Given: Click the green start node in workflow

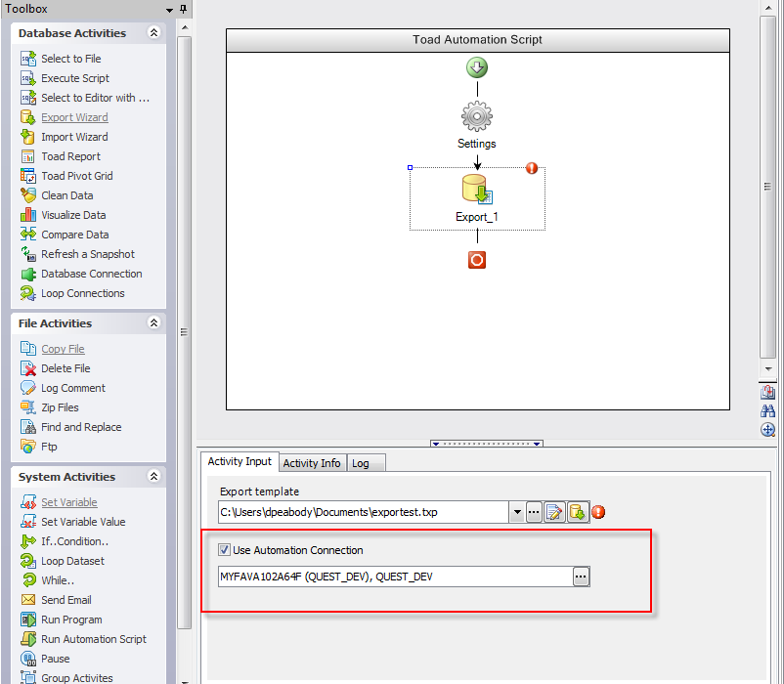Looking at the screenshot, I should click(x=477, y=67).
